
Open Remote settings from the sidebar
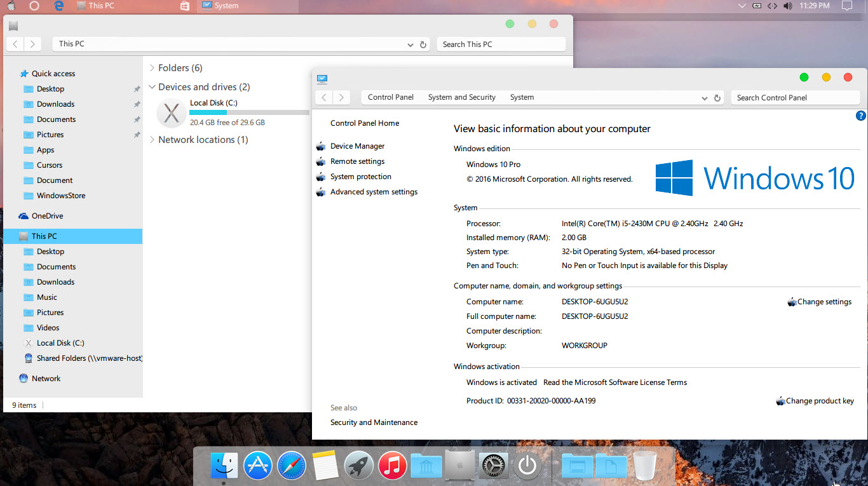(357, 161)
